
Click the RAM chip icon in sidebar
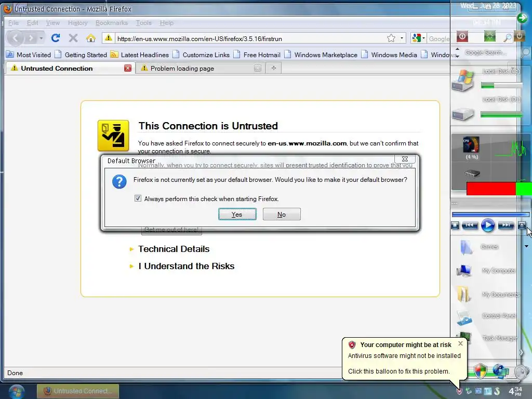tap(472, 174)
